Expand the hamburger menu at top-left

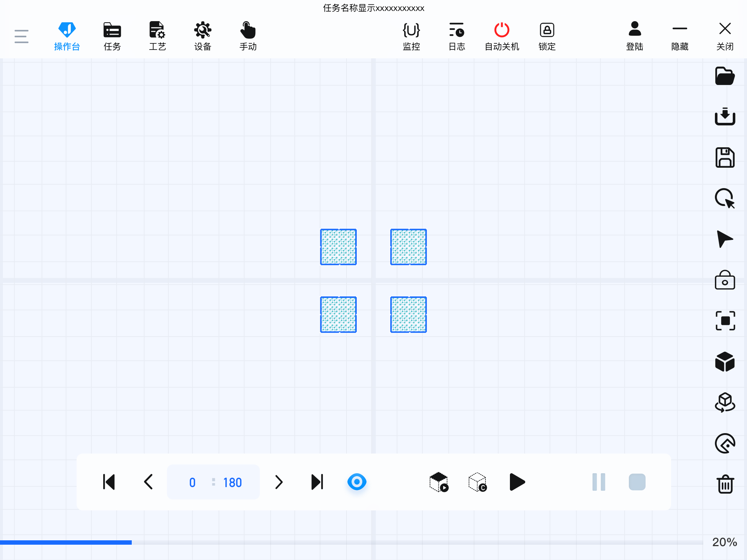(22, 36)
